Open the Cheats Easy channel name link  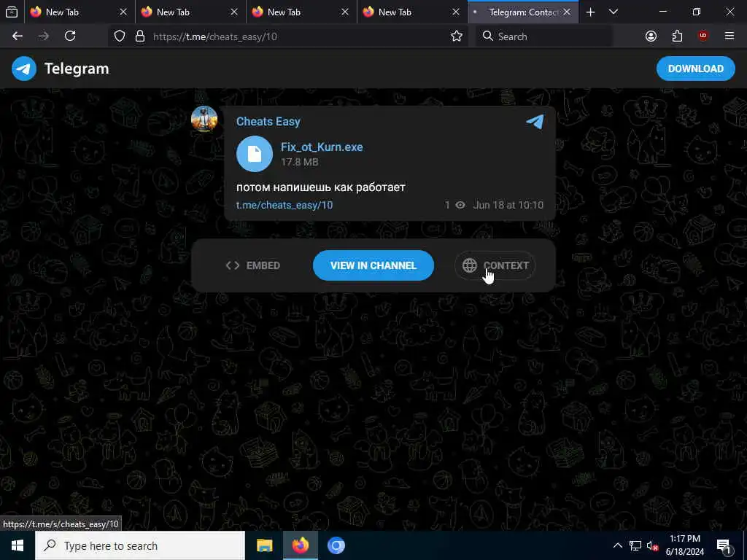(x=268, y=122)
